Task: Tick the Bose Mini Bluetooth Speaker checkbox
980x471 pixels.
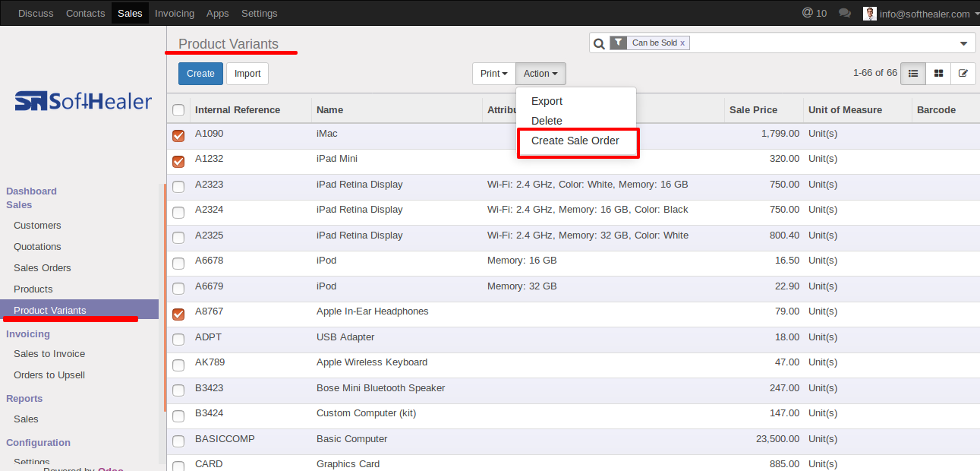Action: [178, 390]
